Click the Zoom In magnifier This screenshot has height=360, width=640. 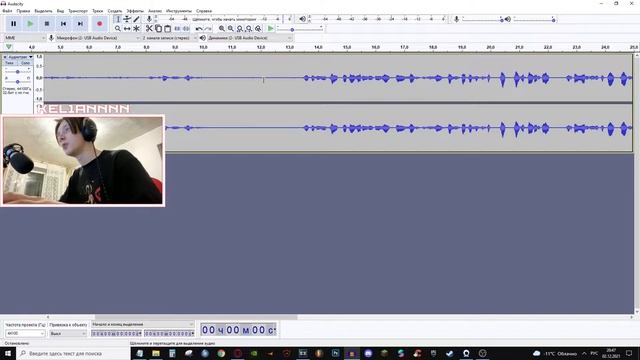tap(222, 29)
